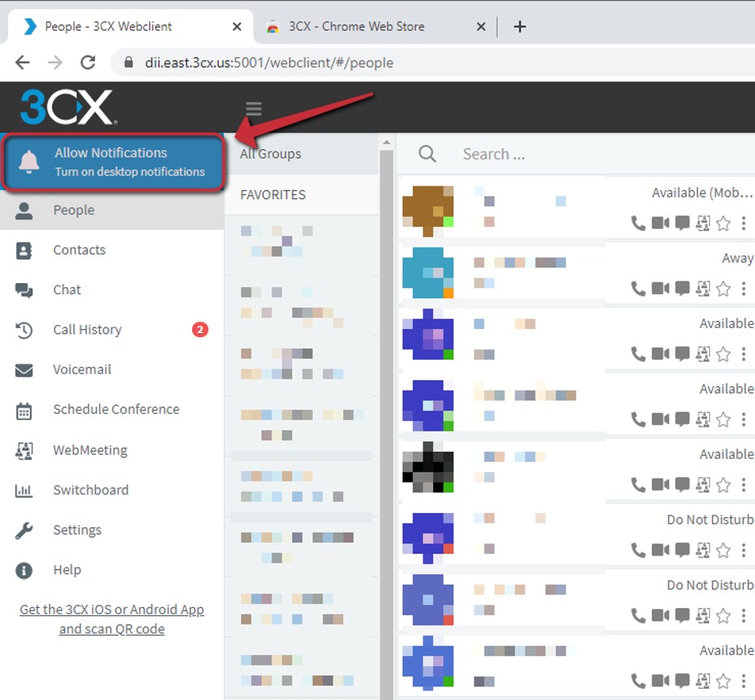Click the Settings wrench icon
The height and width of the screenshot is (700, 755).
(24, 531)
